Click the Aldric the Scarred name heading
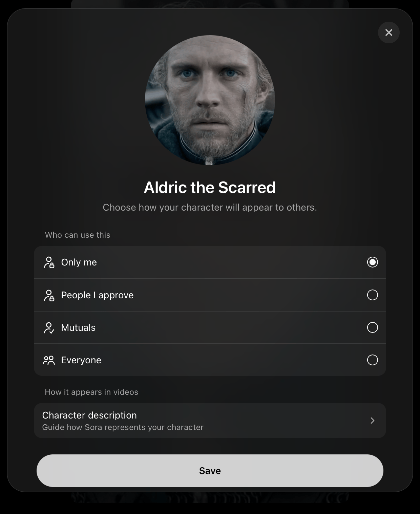The height and width of the screenshot is (514, 420). click(210, 187)
